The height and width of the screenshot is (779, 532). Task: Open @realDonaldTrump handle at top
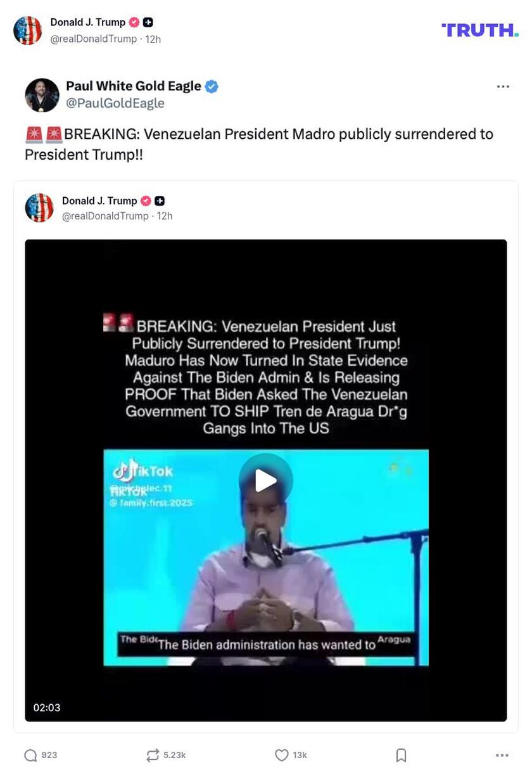(94, 39)
